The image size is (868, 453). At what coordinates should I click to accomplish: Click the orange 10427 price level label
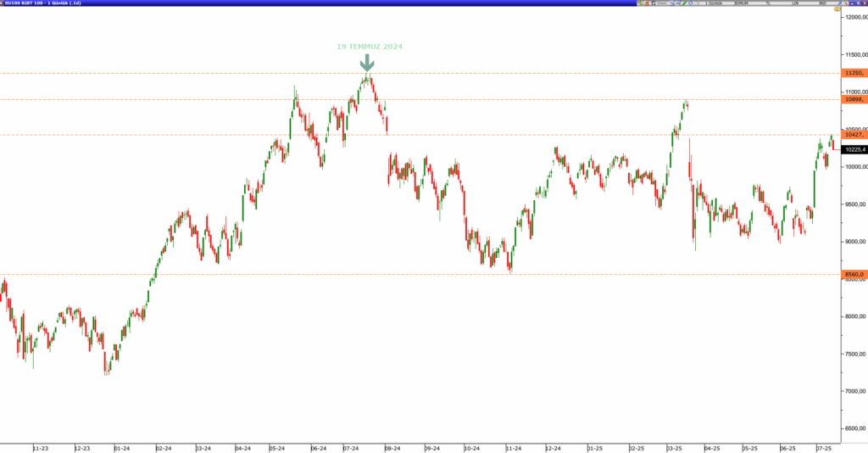854,135
